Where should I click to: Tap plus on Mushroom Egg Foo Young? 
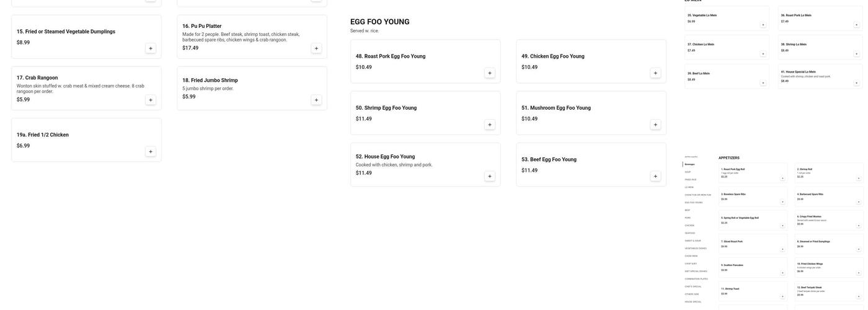pyautogui.click(x=655, y=125)
